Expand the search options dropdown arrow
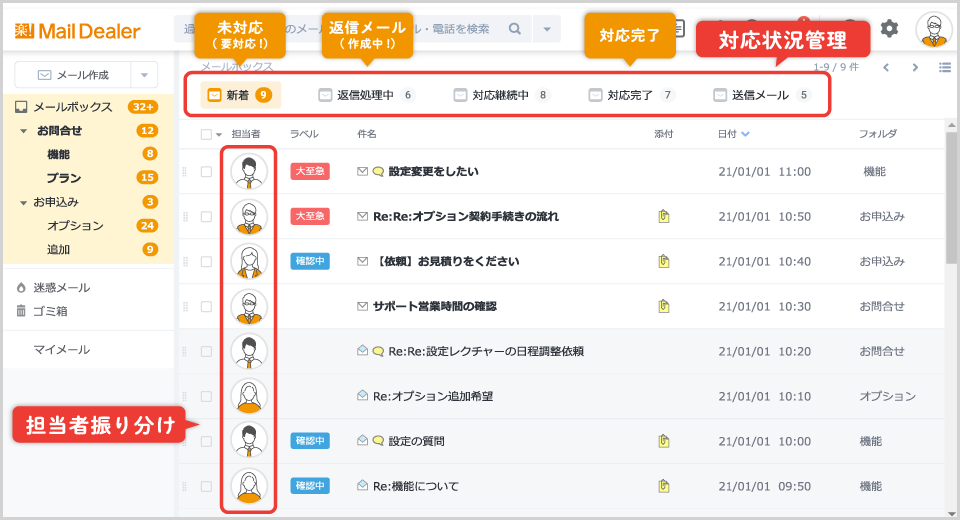This screenshot has width=960, height=520. click(547, 29)
